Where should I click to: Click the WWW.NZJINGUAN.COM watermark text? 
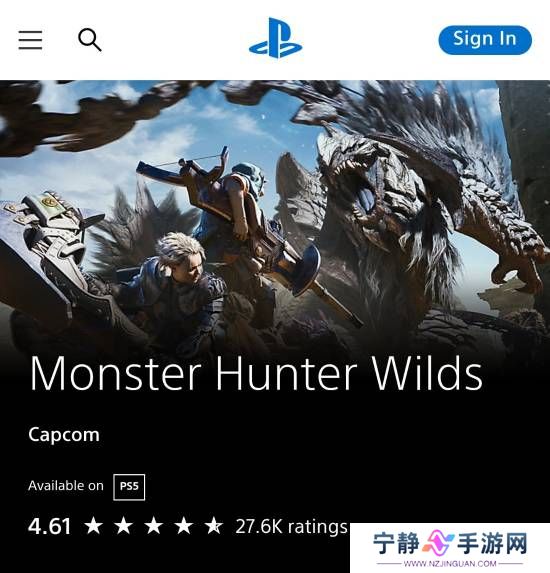coord(450,563)
